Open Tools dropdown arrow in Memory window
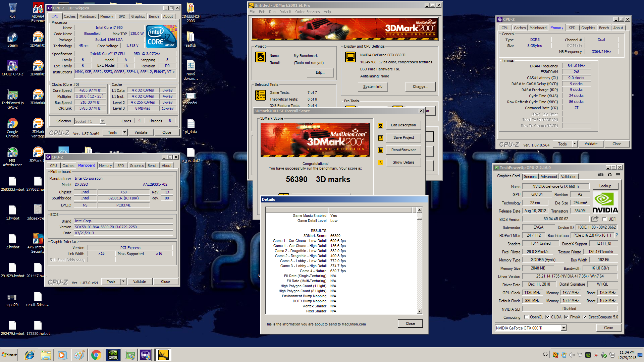 (575, 144)
